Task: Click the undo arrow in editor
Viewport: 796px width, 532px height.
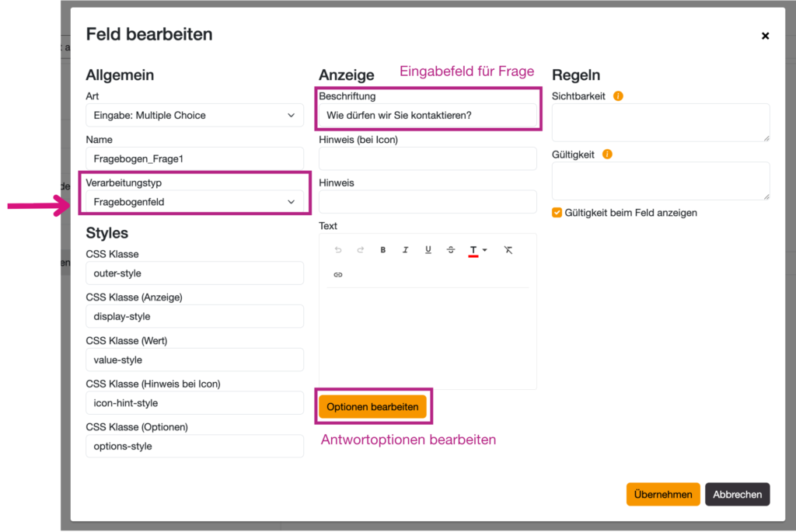Action: (x=338, y=250)
